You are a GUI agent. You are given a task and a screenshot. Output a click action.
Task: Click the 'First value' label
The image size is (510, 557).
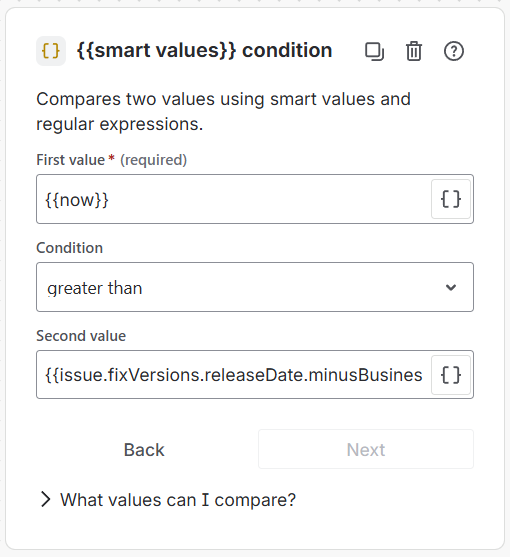(70, 160)
